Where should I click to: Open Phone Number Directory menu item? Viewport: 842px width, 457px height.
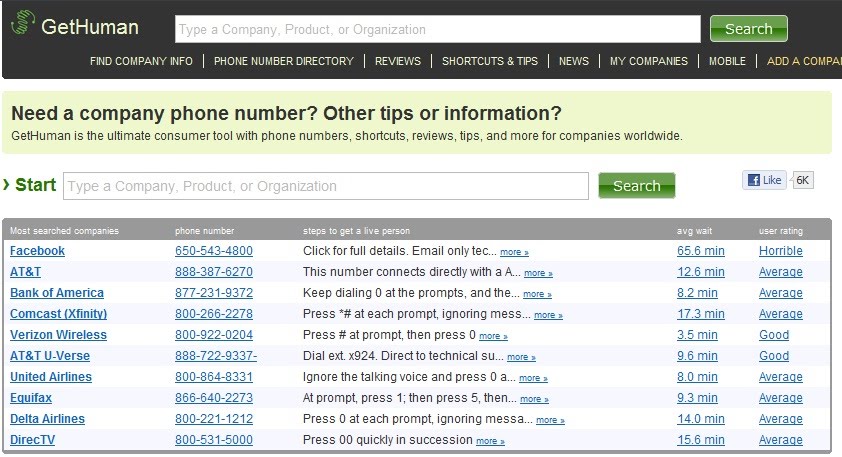click(x=284, y=61)
